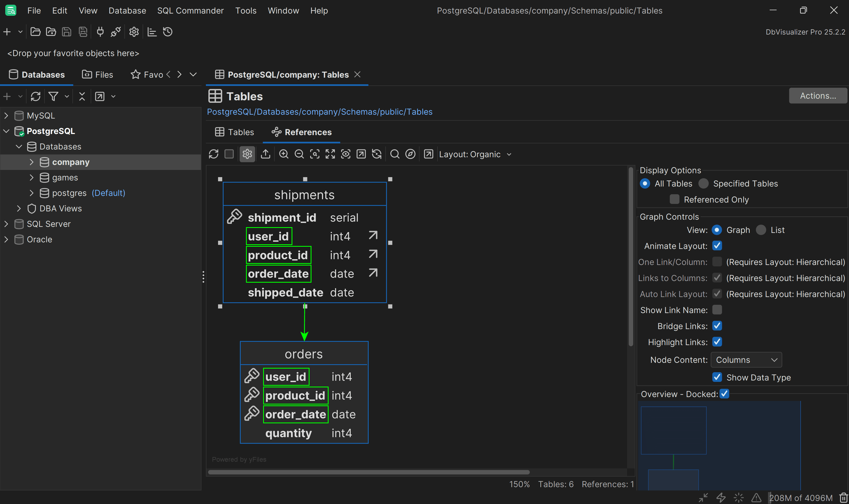The height and width of the screenshot is (504, 849).
Task: Enable the Referenced Only checkbox
Action: pos(674,199)
